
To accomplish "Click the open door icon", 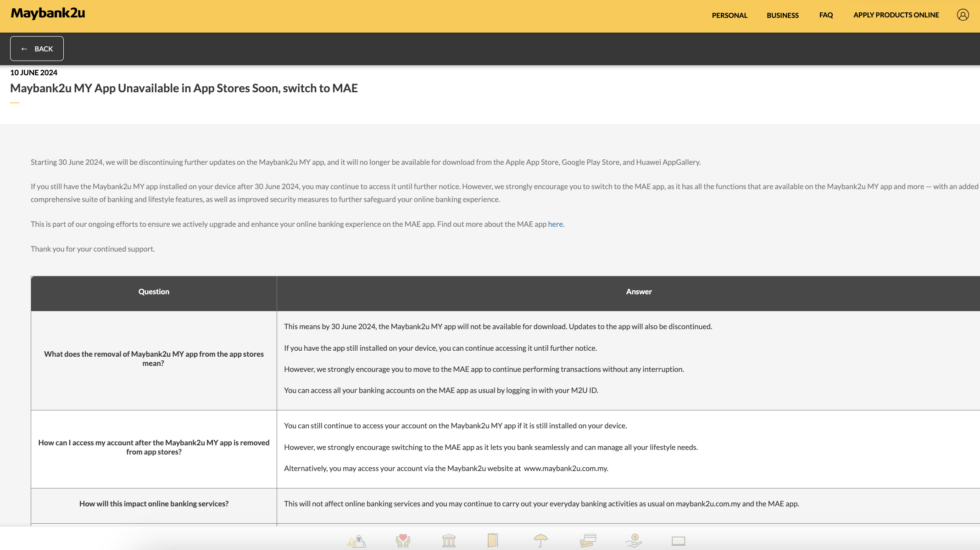I will click(493, 540).
